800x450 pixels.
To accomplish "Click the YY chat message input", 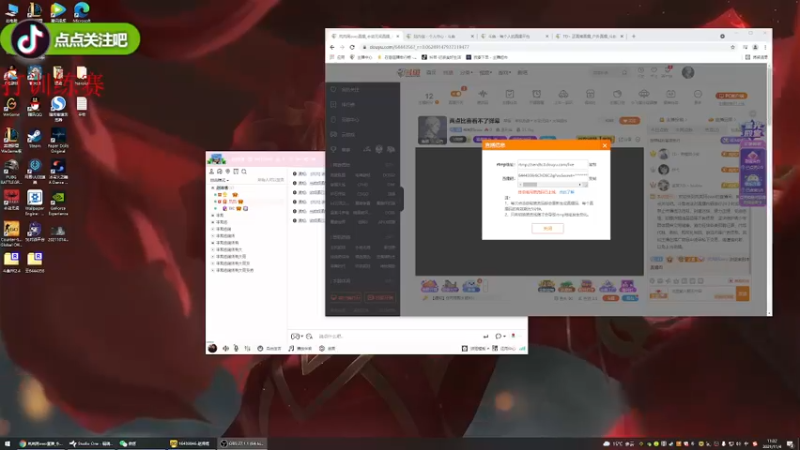I will 398,336.
